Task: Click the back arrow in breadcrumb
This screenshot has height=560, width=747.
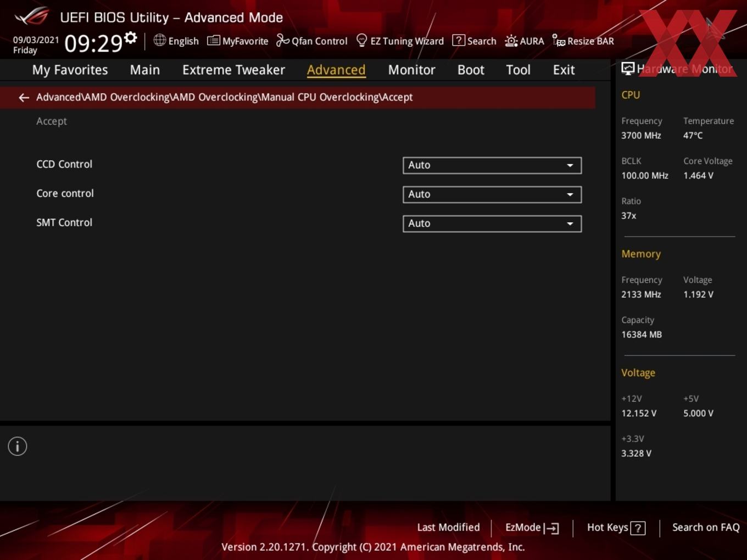Action: pyautogui.click(x=24, y=97)
